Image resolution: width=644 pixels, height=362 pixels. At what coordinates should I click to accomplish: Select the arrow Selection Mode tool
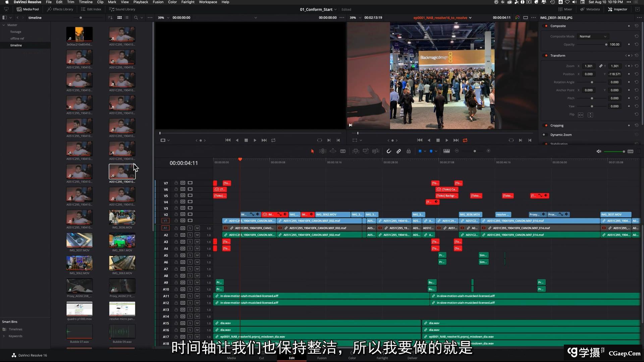pos(312,151)
